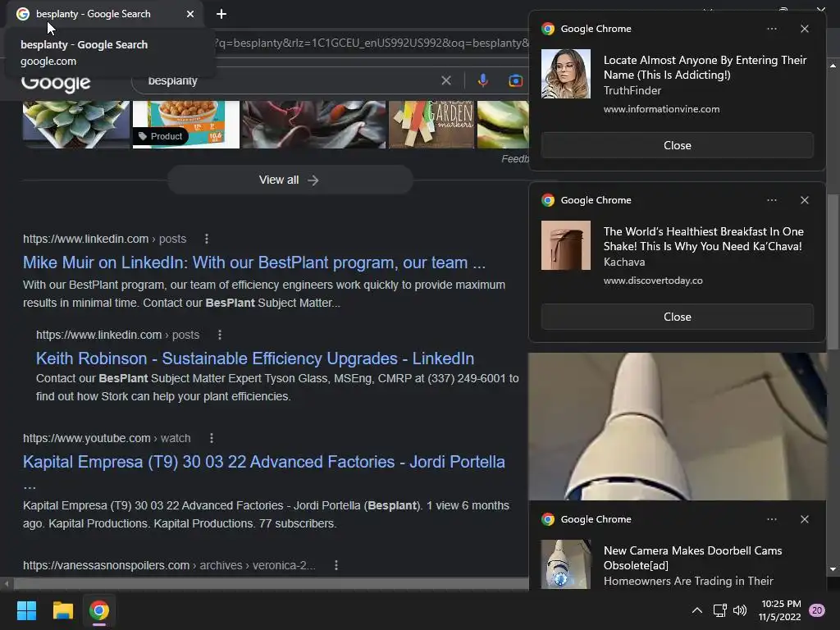Screen dimensions: 840x630
Task: Click Close on TruthFinder notification
Action: (677, 145)
